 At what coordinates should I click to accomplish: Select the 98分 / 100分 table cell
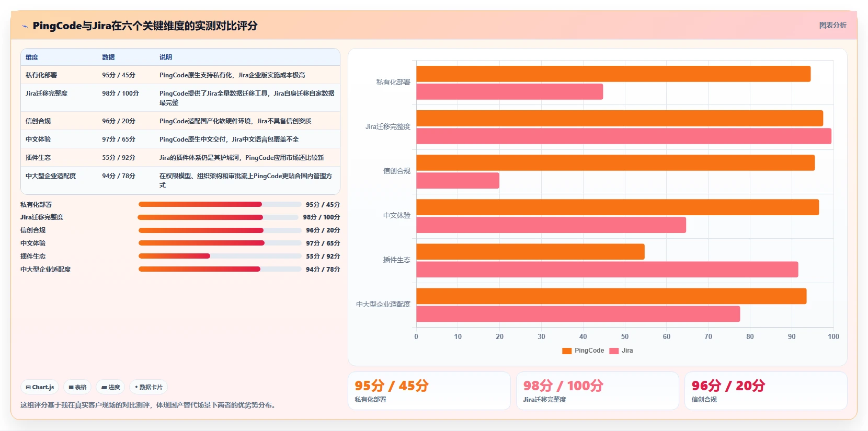[120, 94]
